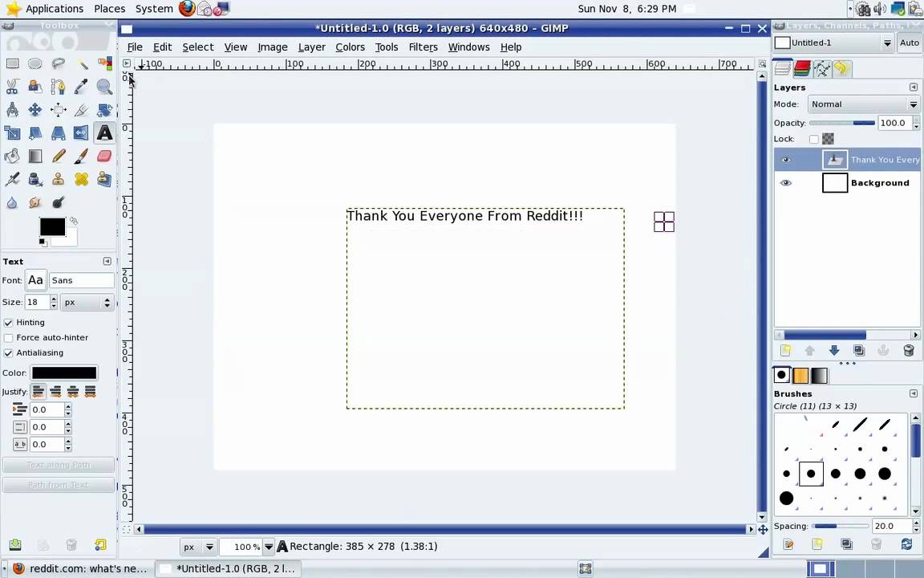Open status bar unit px dropdown
This screenshot has width=924, height=578.
click(x=199, y=547)
